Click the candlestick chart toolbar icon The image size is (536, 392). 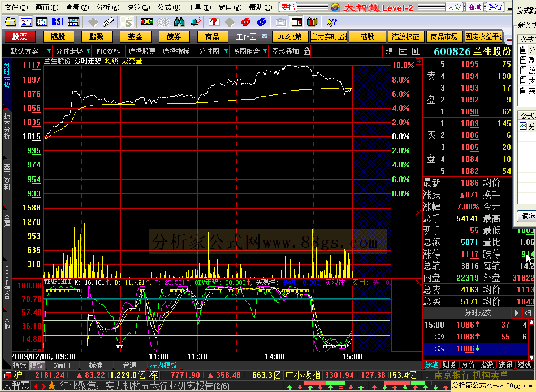[x=42, y=22]
